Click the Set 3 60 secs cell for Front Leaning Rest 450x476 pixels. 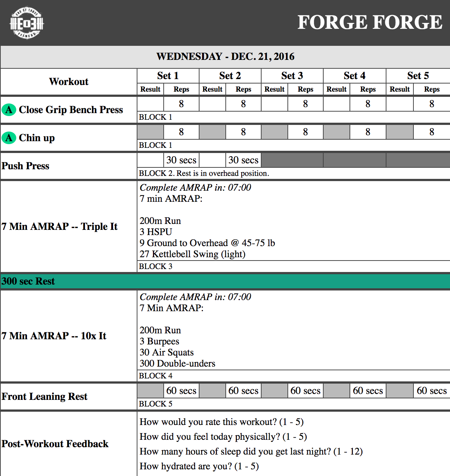[306, 391]
